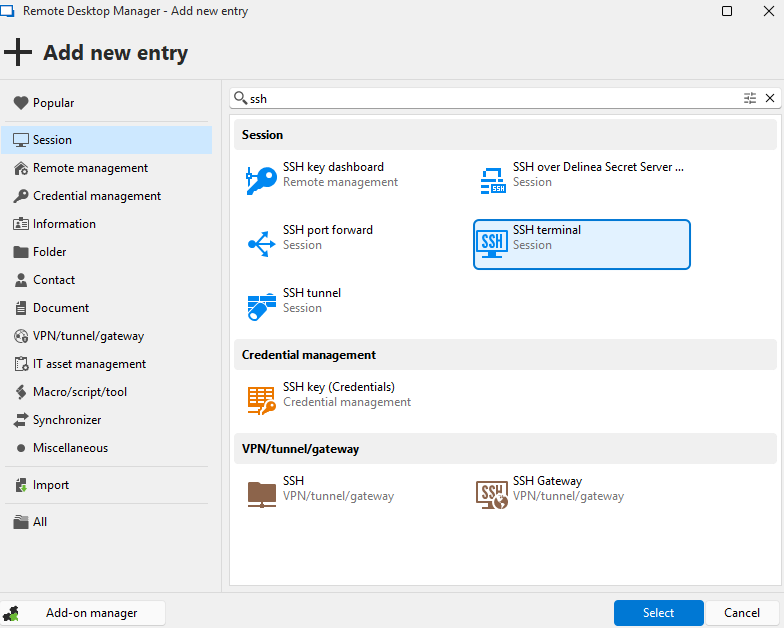Select the SSH key dashboard icon

click(x=262, y=180)
